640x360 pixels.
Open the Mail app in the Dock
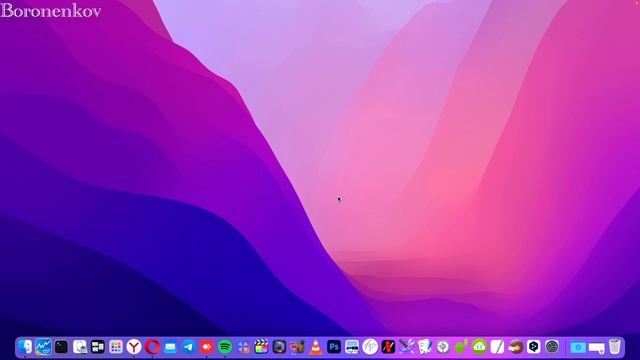pos(170,347)
